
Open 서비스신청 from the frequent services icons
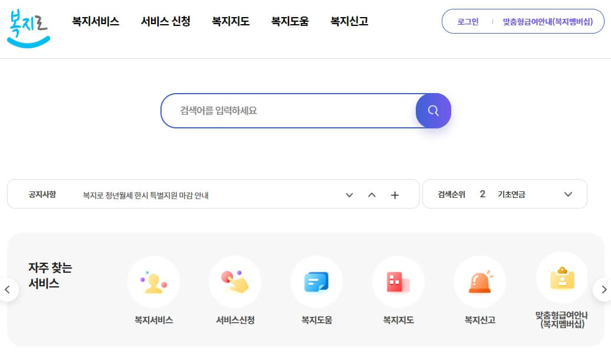click(x=235, y=282)
